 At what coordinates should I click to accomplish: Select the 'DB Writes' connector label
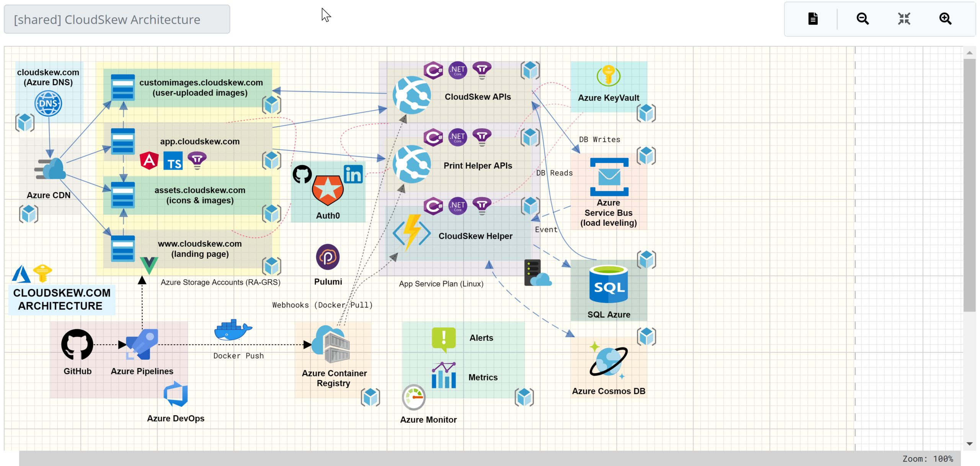[599, 140]
